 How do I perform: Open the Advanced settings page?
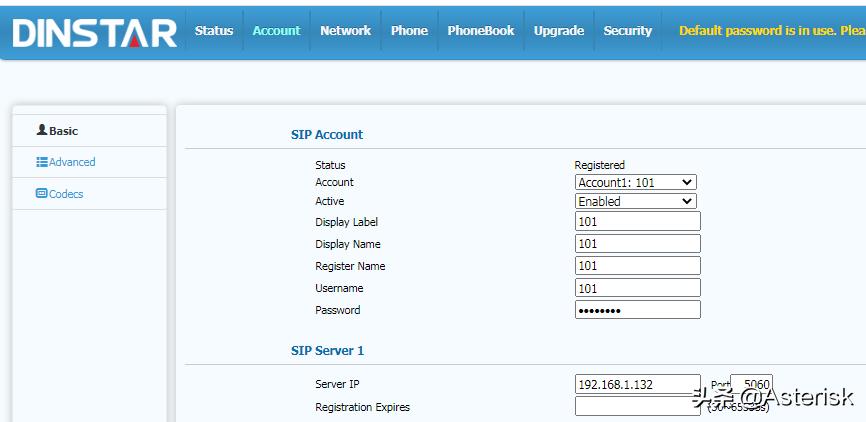[x=89, y=162]
